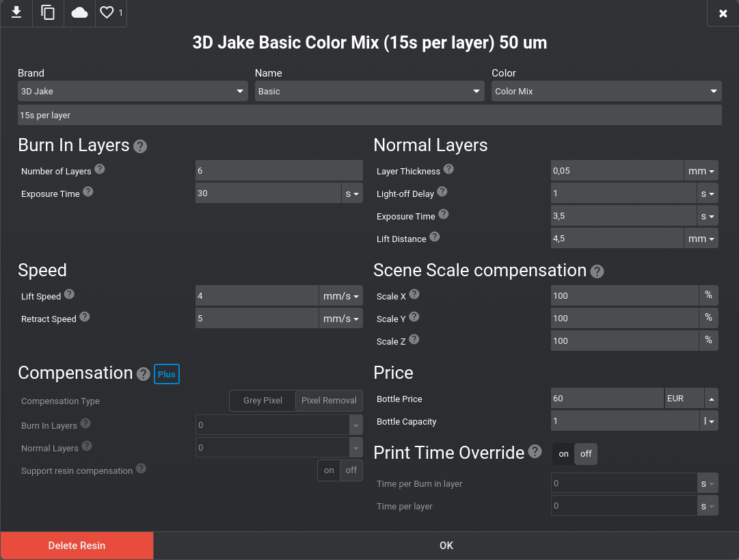Click help icon next to Light-off Delay
The width and height of the screenshot is (739, 560).
442,192
